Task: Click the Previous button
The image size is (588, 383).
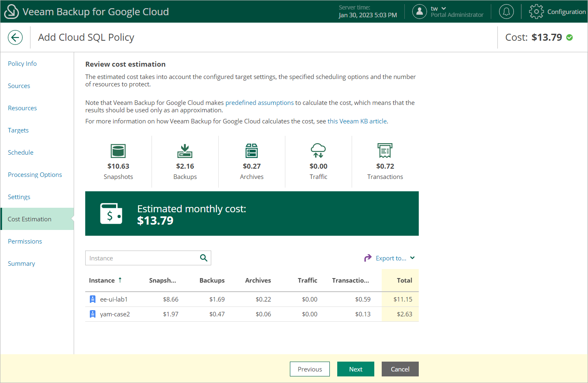Action: (310, 369)
